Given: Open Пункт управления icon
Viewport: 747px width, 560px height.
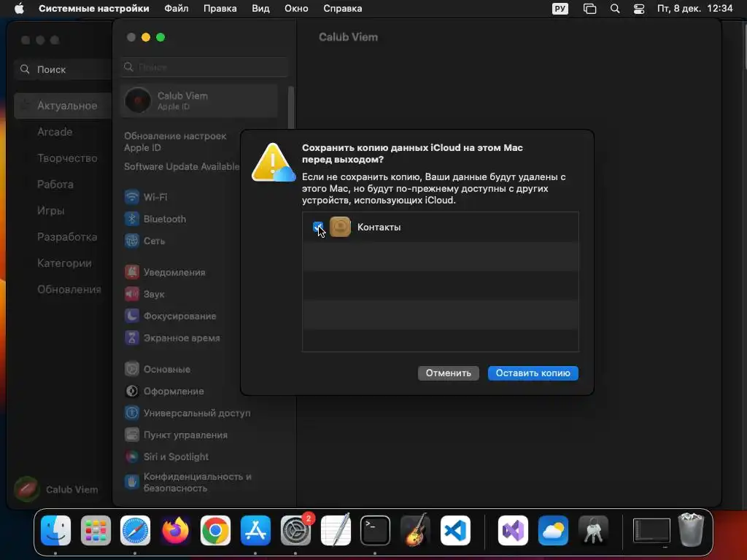Looking at the screenshot, I should (131, 435).
